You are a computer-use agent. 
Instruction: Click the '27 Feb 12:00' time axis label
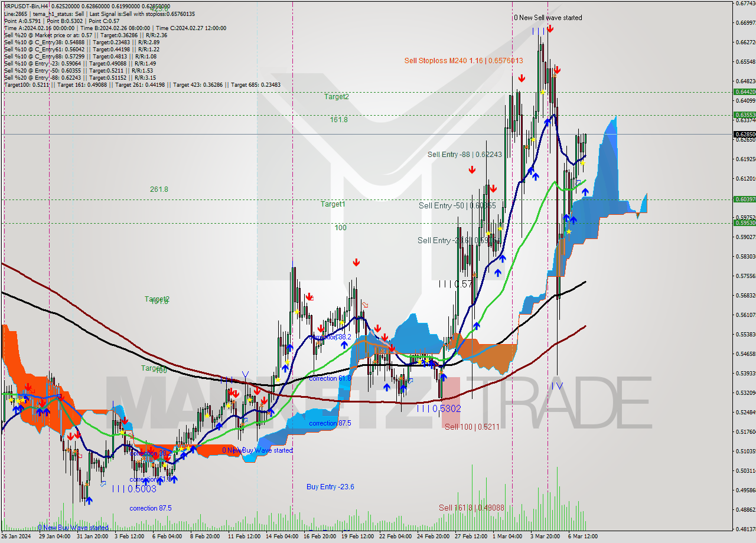[x=471, y=537]
